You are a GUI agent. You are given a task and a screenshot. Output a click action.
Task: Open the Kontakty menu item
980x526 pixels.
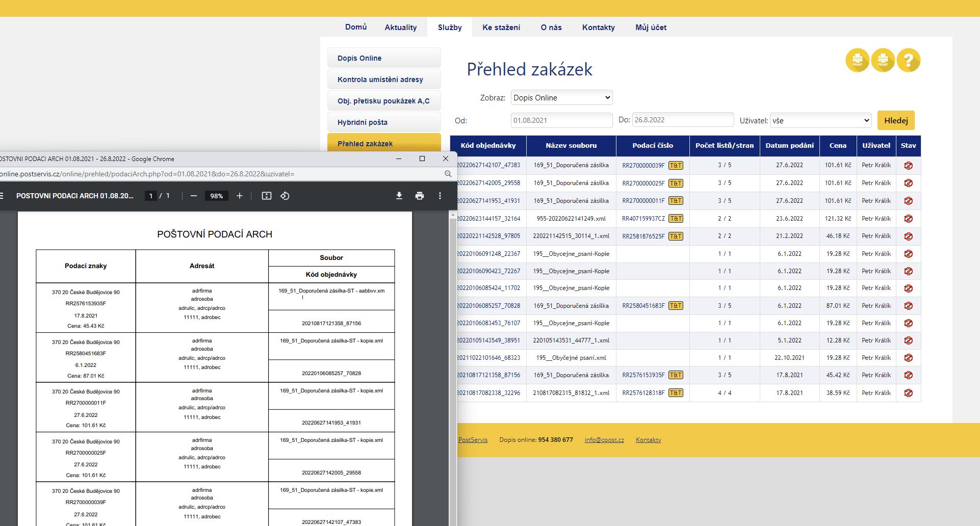tap(599, 28)
